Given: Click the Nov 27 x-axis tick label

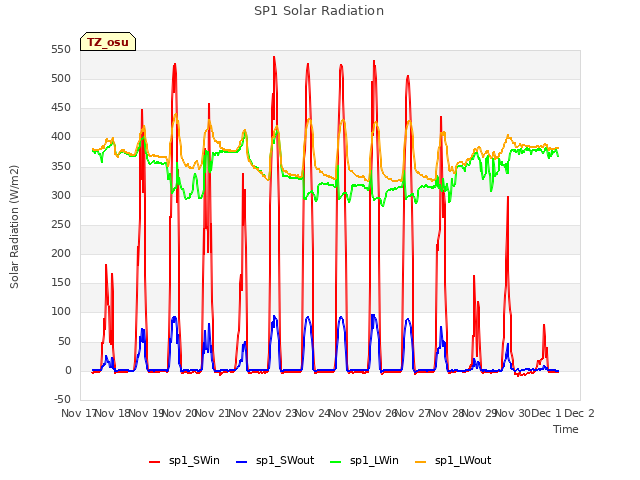Looking at the screenshot, I should point(412,413).
